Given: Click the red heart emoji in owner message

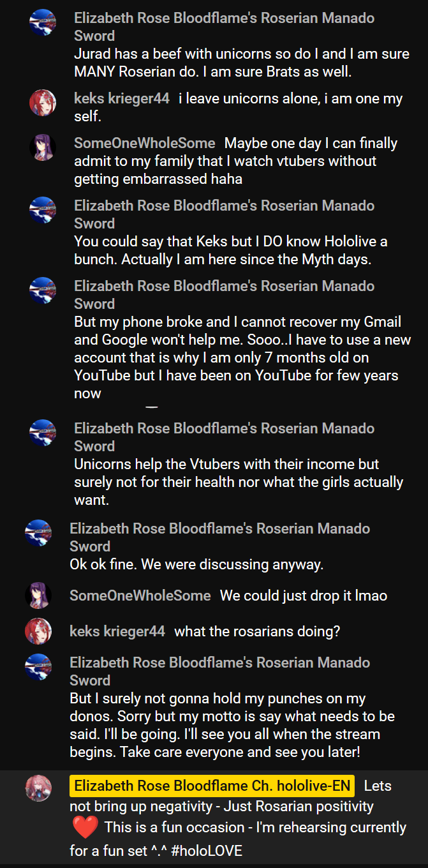Looking at the screenshot, I should [x=85, y=828].
